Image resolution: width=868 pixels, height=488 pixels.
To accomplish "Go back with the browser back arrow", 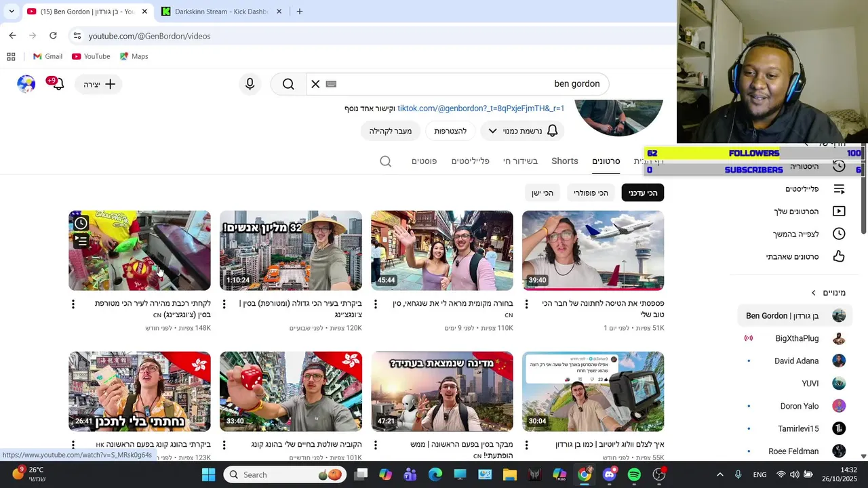I will [12, 36].
